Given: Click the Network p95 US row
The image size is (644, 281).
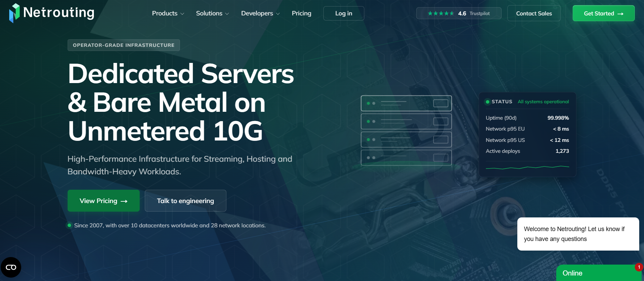Looking at the screenshot, I should point(527,140).
